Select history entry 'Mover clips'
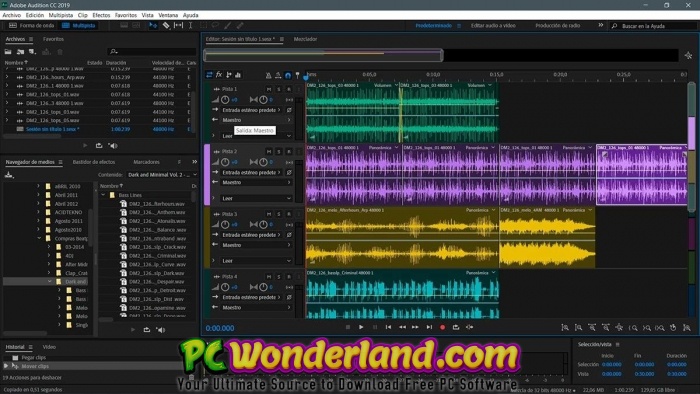This screenshot has height=394, width=700. (35, 366)
